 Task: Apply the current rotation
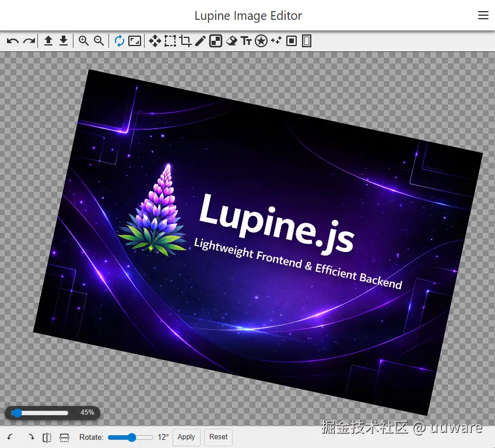(186, 437)
